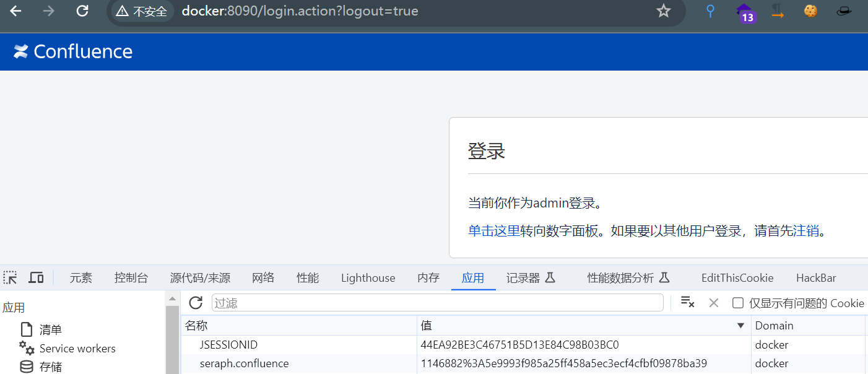
Task: Focus the 过滤 filter input
Action: tap(437, 303)
